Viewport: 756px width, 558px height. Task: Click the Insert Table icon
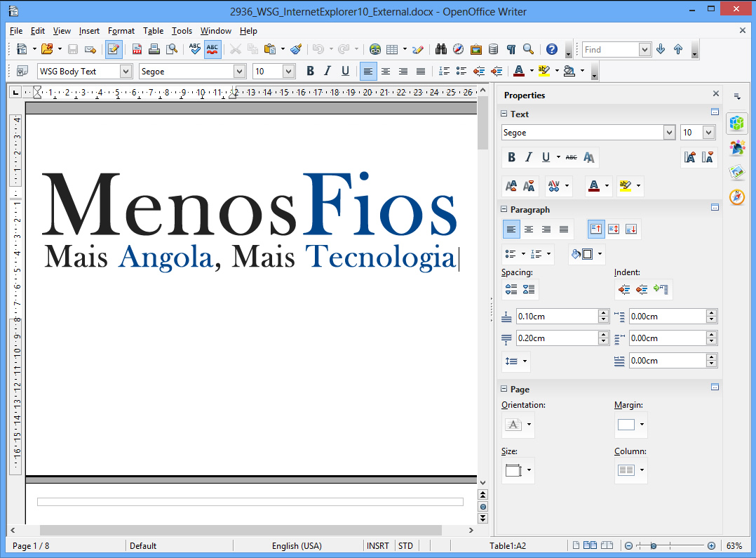click(x=392, y=49)
